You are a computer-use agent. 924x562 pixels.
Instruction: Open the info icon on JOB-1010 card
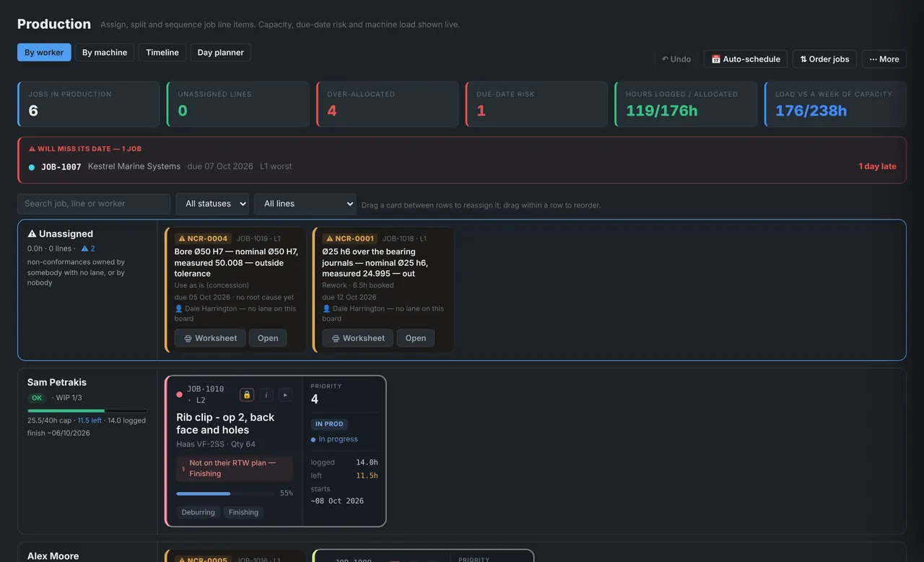pos(266,394)
